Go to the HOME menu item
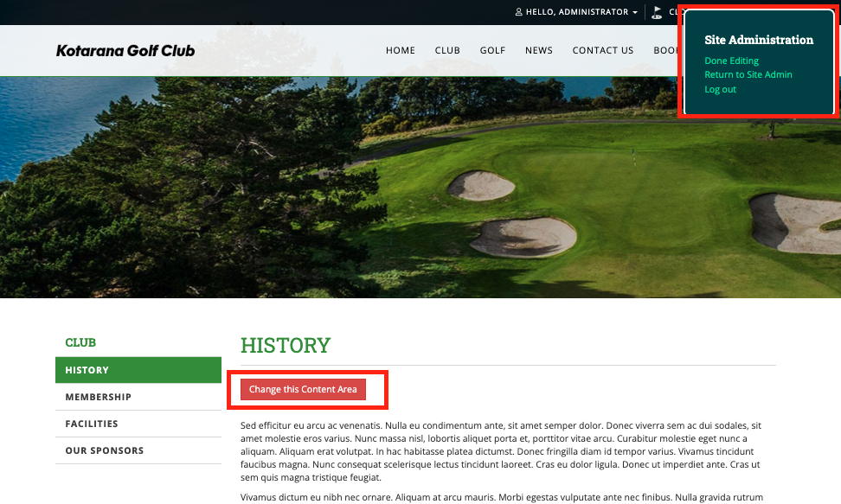This screenshot has height=504, width=841. pos(400,50)
